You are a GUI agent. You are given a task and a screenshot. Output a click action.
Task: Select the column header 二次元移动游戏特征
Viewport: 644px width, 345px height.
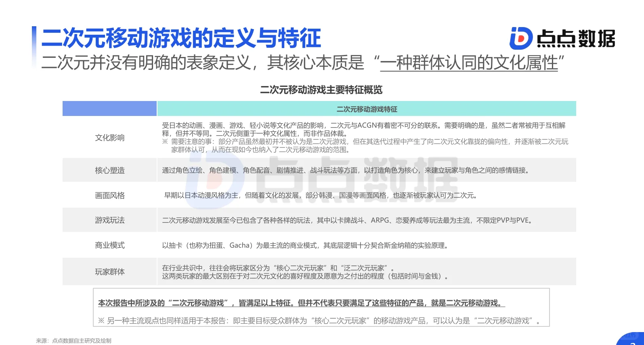(367, 109)
